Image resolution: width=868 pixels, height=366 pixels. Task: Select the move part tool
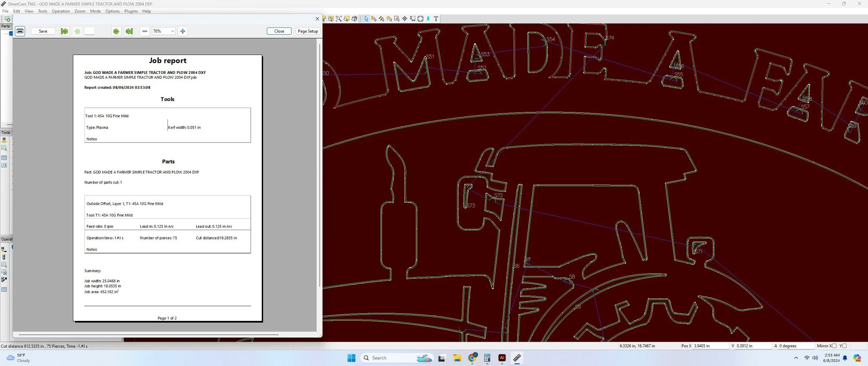(x=404, y=19)
